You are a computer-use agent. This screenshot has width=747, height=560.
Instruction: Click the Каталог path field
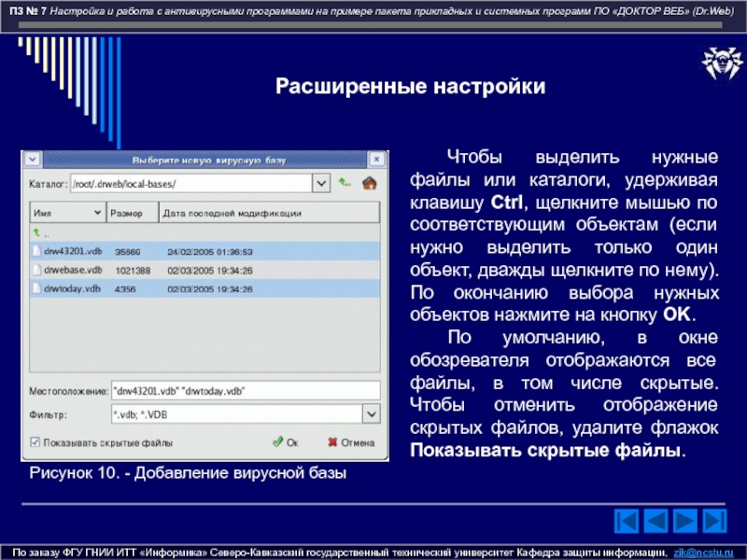pyautogui.click(x=191, y=183)
